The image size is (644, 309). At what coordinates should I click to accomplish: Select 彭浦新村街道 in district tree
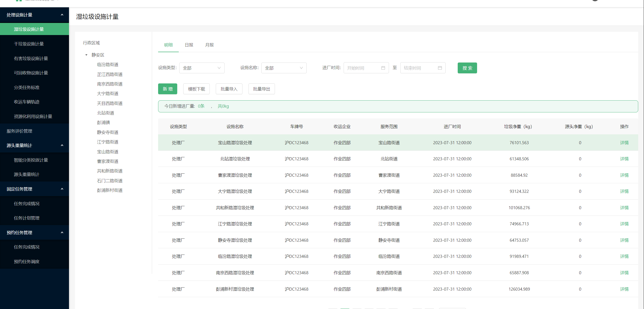pos(110,190)
